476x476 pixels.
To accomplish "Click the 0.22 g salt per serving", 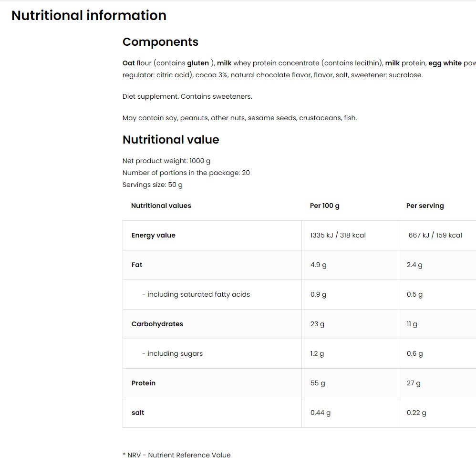I will [x=416, y=413].
